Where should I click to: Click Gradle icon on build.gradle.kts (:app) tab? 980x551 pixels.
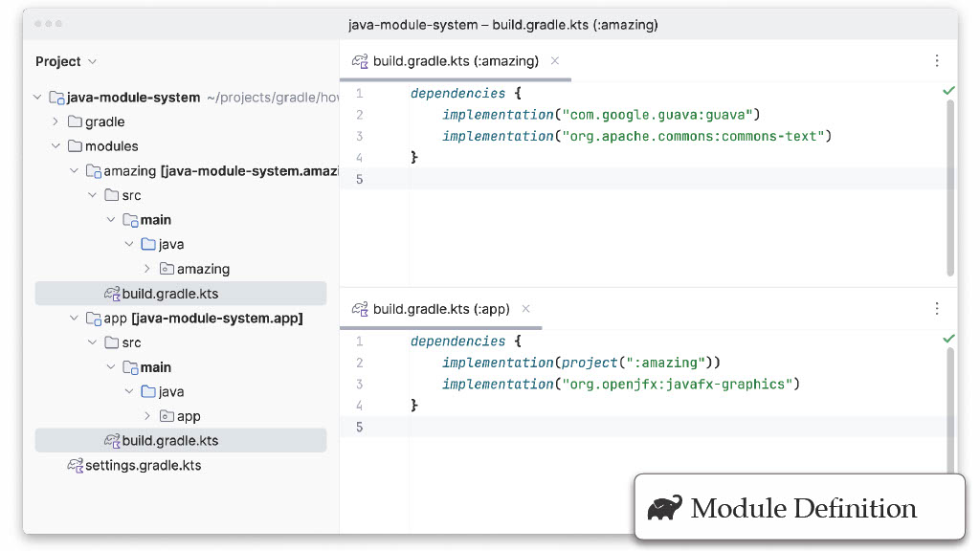coord(360,309)
